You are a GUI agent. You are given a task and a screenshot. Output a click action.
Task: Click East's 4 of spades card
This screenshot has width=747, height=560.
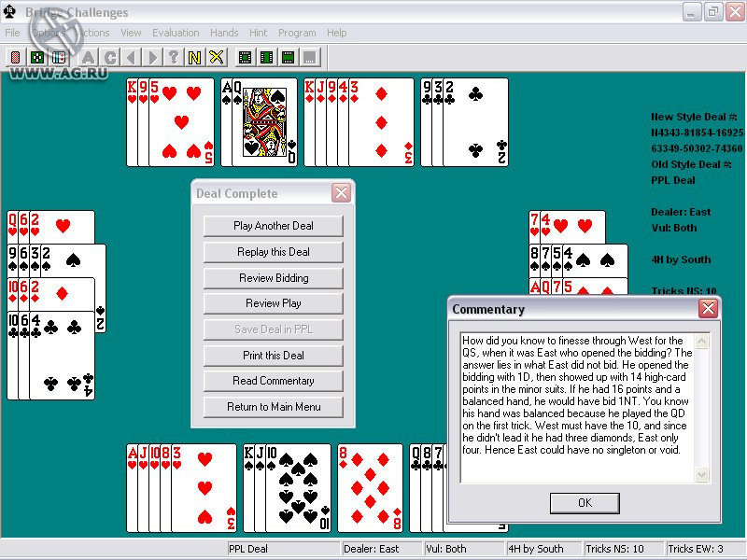tap(595, 261)
